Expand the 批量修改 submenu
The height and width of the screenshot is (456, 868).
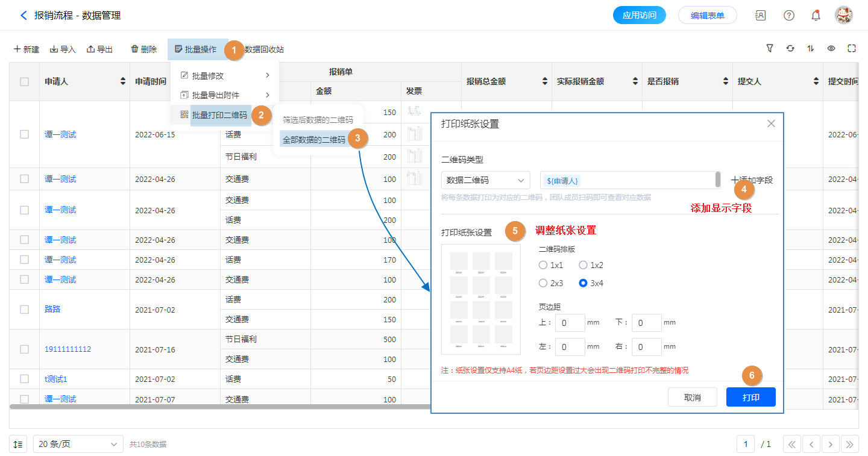224,76
